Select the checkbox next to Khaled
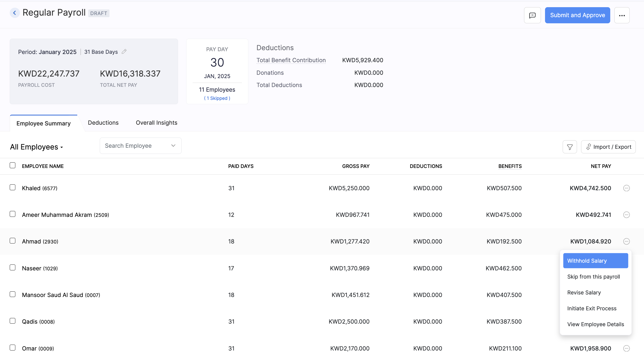Viewport: 644px width, 361px height. pyautogui.click(x=13, y=187)
